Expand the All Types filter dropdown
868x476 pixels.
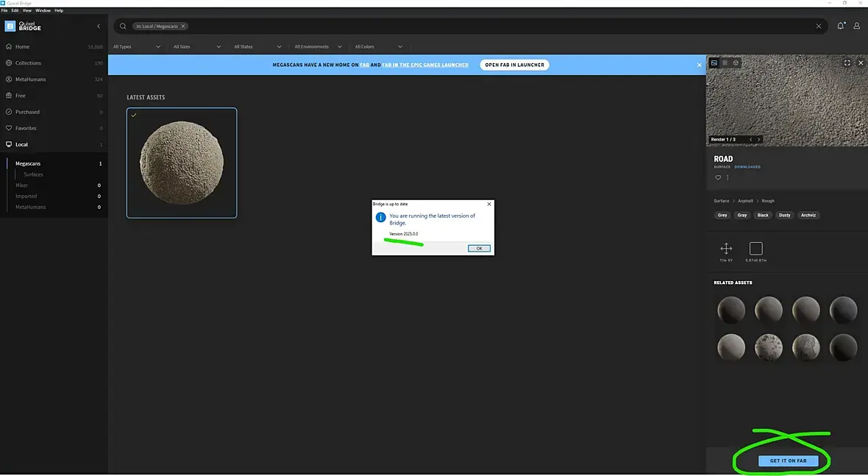[x=137, y=46]
